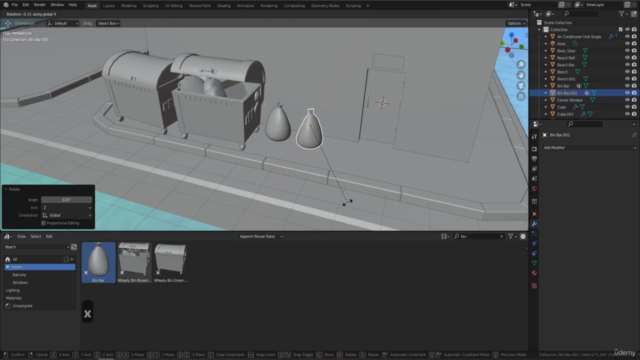Open the Material properties tab
Viewport: 640px width, 360px height.
(x=534, y=273)
